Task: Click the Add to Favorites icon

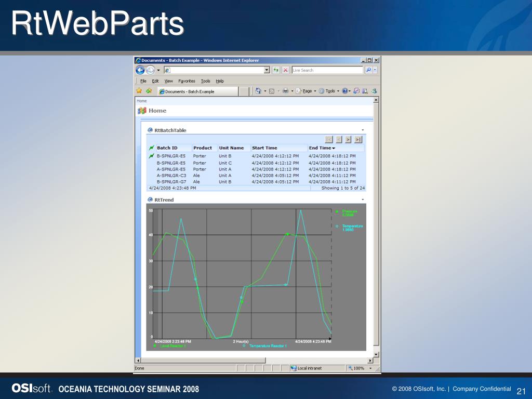Action: tap(149, 91)
